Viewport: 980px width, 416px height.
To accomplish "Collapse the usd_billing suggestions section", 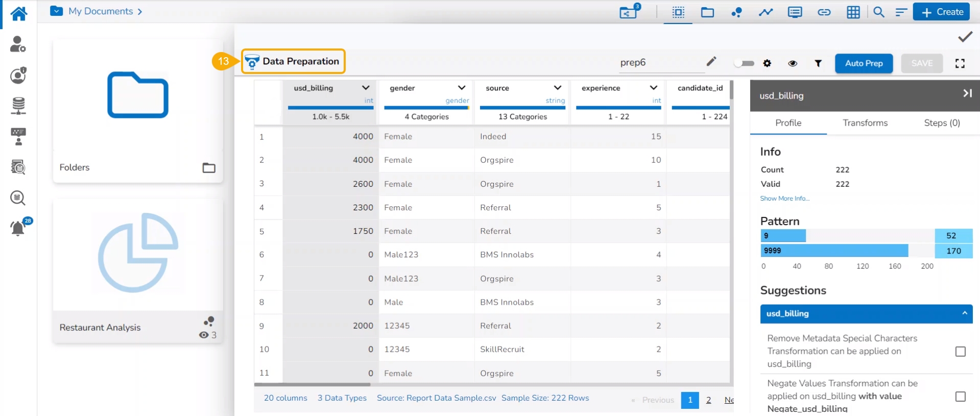I will (x=964, y=313).
